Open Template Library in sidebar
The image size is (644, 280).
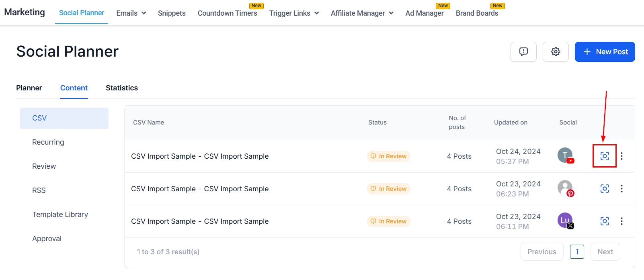click(x=60, y=215)
